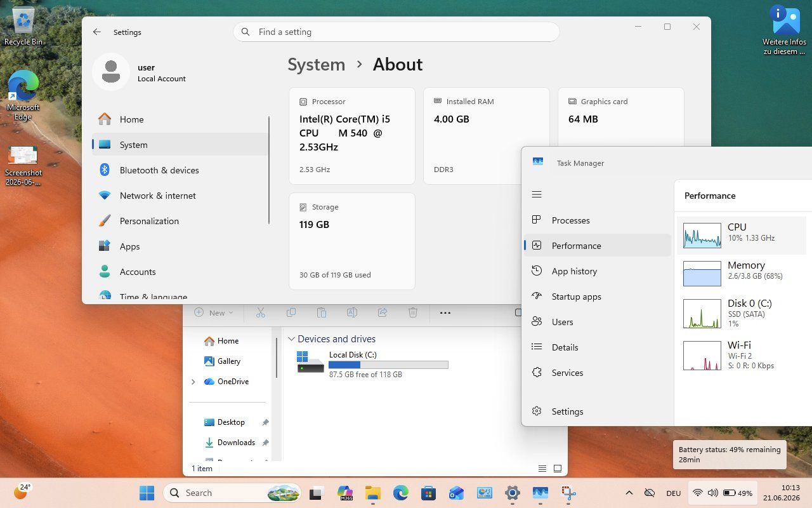
Task: Click the Share icon in File Explorer toolbar
Action: tap(383, 312)
